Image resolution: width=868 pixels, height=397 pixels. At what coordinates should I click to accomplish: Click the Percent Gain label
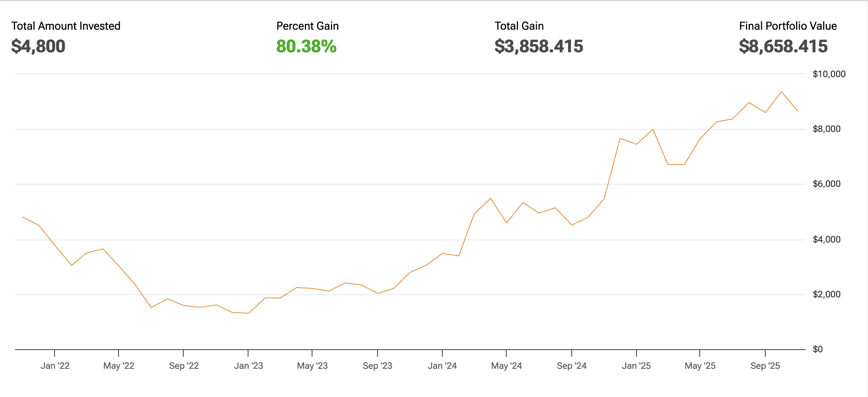point(308,26)
